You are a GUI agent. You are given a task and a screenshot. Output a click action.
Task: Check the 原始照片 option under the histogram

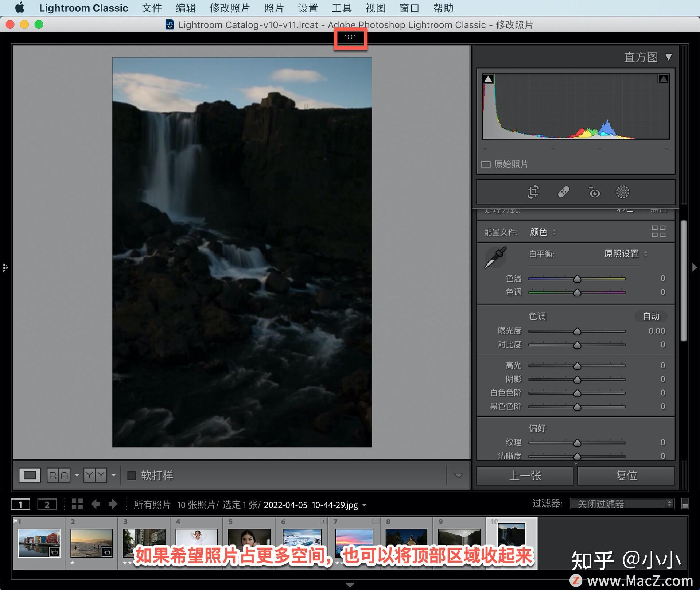(486, 164)
